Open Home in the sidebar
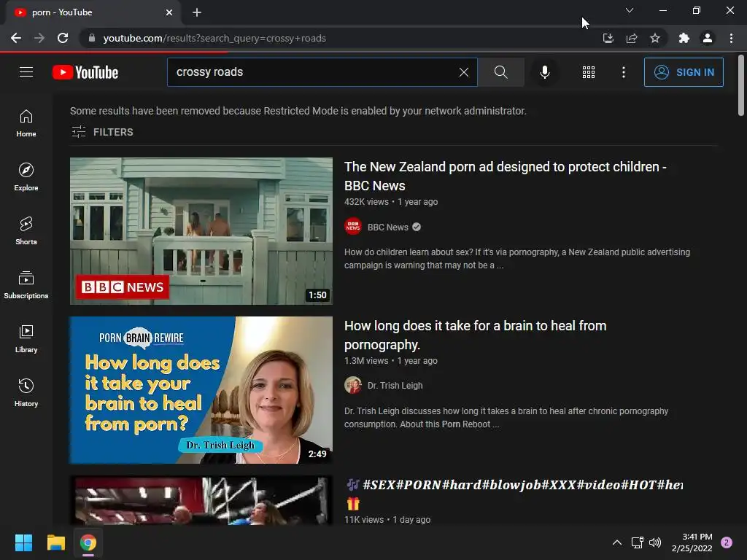 click(x=26, y=123)
